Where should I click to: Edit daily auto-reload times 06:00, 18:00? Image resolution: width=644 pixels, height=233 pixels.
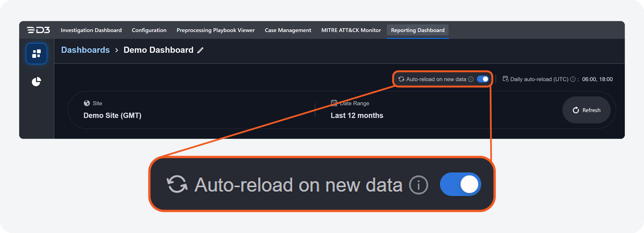(597, 79)
